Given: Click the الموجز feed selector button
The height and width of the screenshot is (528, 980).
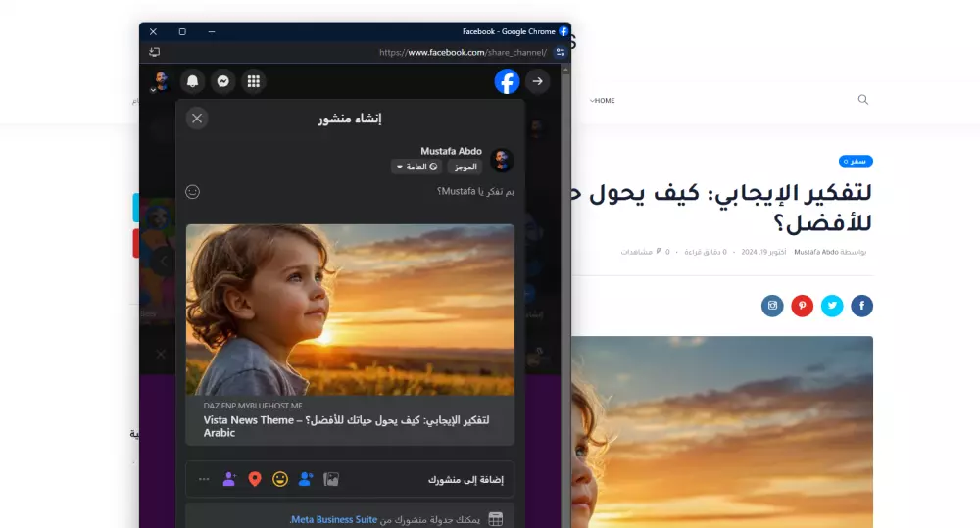Looking at the screenshot, I should (x=465, y=167).
